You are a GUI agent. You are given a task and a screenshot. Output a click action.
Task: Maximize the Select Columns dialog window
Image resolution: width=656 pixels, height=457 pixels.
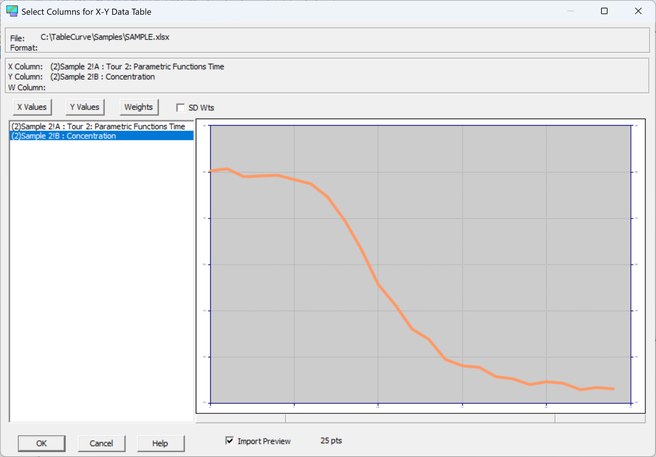click(x=604, y=11)
